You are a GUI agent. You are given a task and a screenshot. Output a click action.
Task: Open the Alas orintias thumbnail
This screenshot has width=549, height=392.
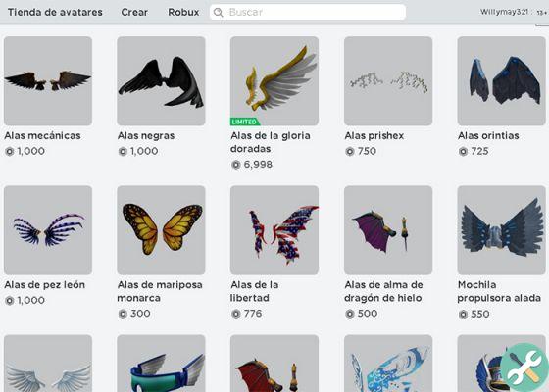[x=501, y=80]
